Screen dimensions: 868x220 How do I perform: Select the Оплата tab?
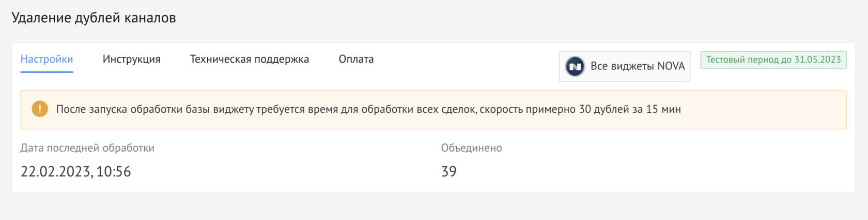(356, 59)
